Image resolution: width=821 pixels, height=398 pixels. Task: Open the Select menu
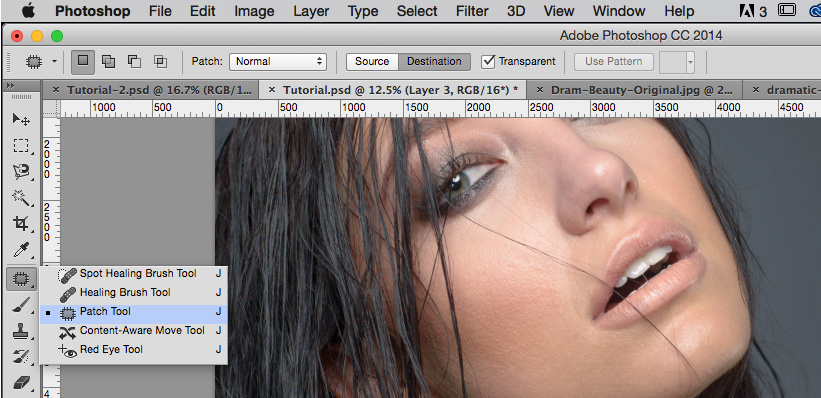click(x=417, y=11)
